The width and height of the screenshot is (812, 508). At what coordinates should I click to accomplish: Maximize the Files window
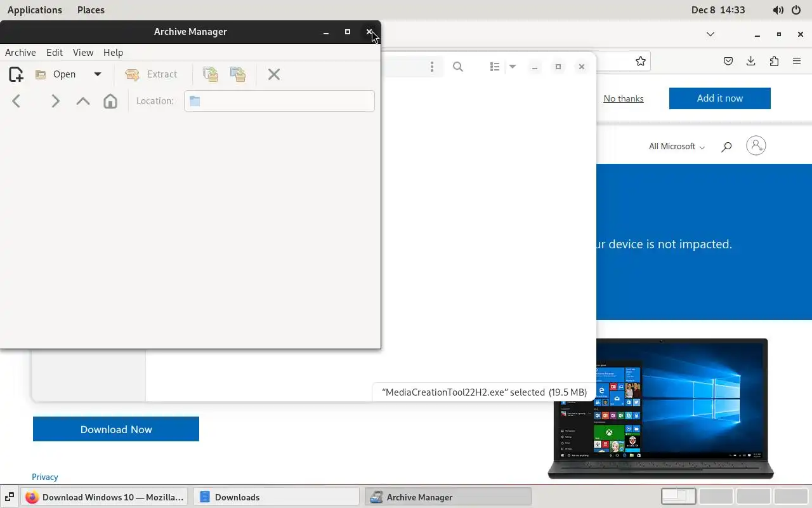[558, 67]
